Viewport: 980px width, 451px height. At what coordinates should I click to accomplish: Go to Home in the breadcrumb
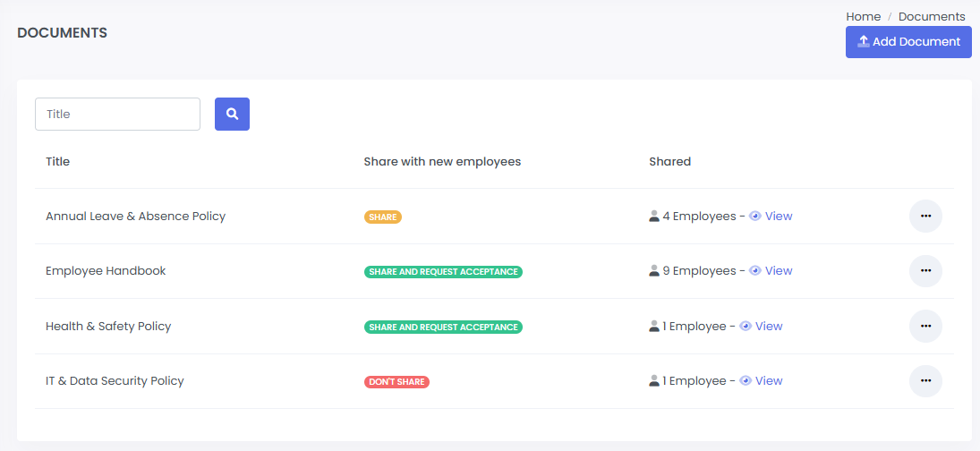[x=863, y=17]
